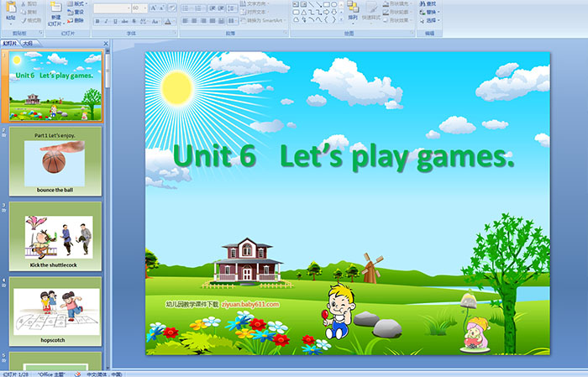Select the rectangle shape in shapes gallery
The image size is (588, 377).
coord(327,4)
